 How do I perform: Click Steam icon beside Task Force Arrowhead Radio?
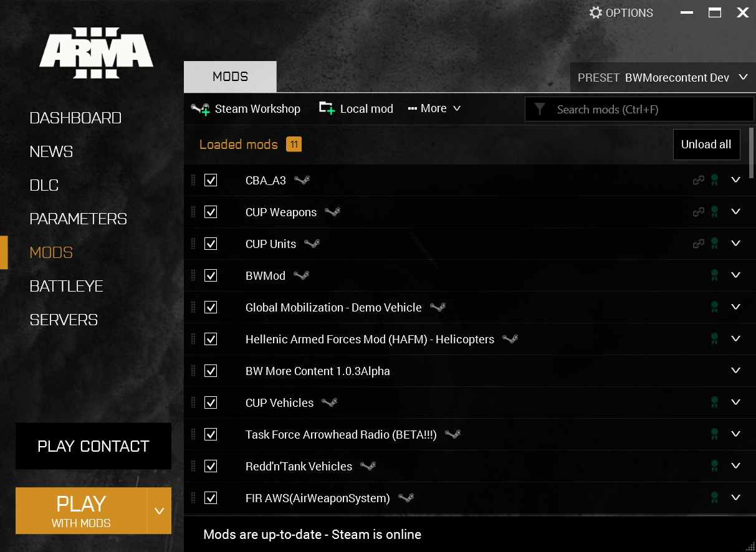(x=453, y=434)
